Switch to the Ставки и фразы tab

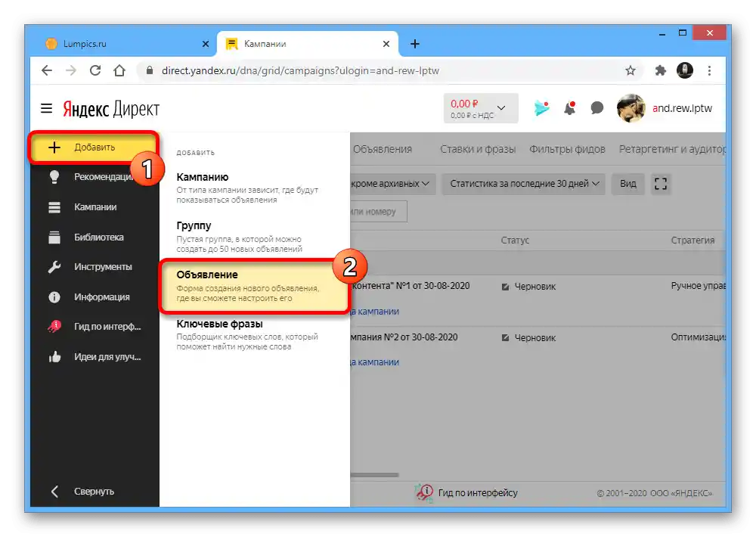[478, 149]
